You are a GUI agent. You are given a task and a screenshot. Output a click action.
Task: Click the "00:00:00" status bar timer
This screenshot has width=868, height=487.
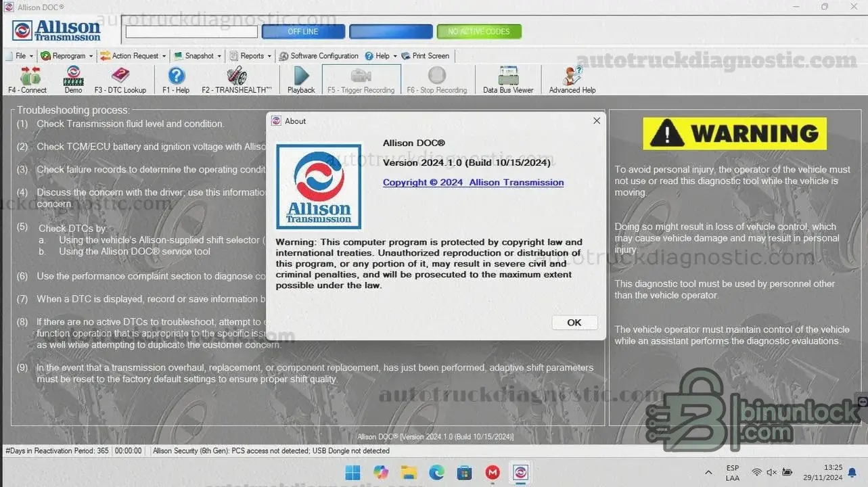[x=129, y=451]
